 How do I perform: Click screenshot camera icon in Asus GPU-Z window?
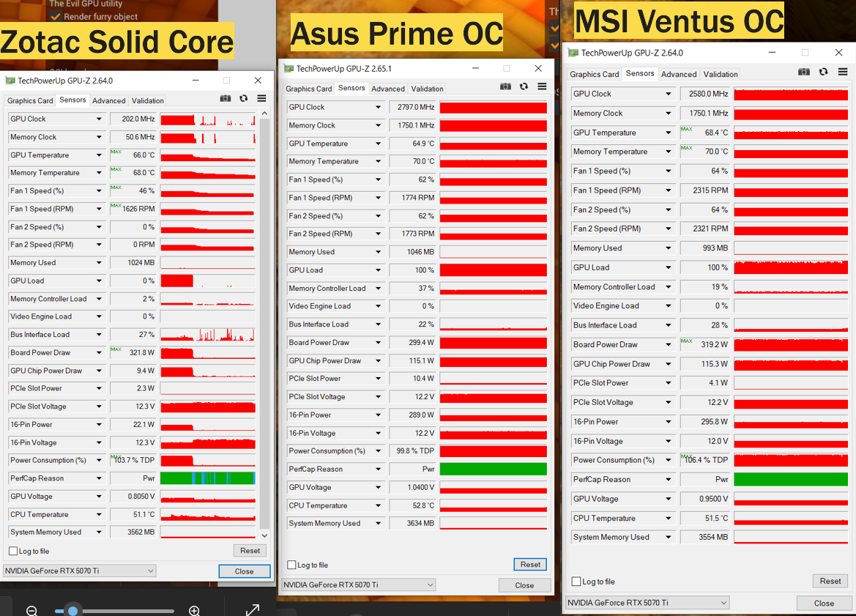point(505,86)
